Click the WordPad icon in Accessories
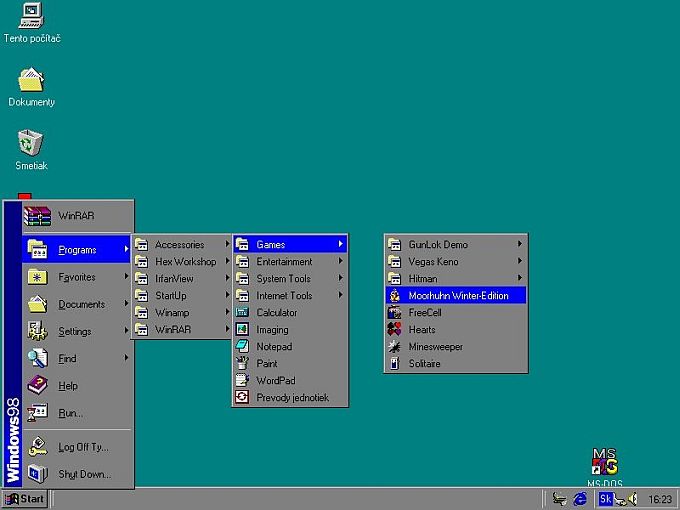 coord(242,380)
